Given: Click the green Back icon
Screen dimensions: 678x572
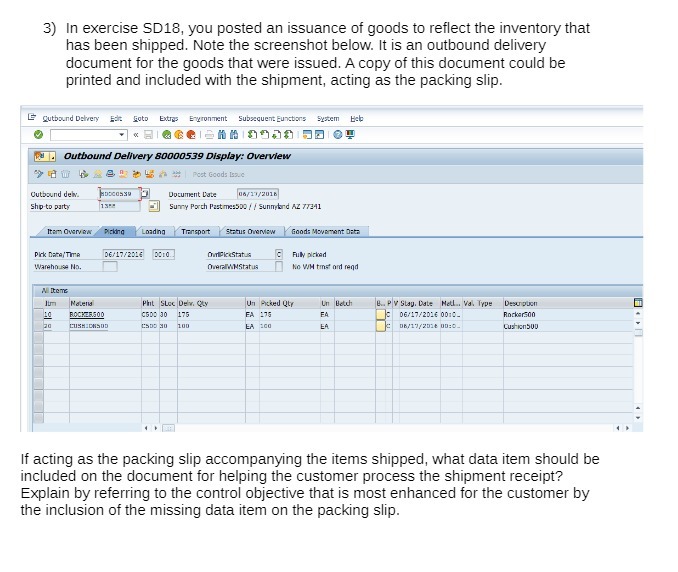Looking at the screenshot, I should [166, 135].
